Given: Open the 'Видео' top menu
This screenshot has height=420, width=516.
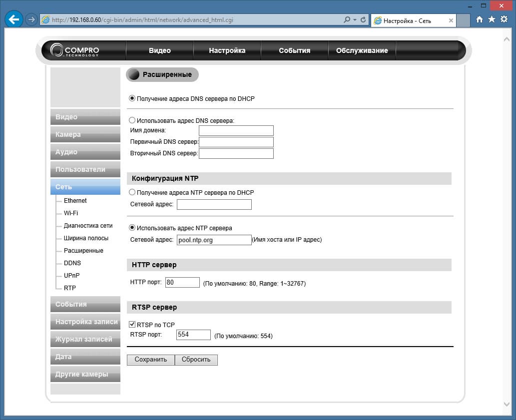Looking at the screenshot, I should pos(160,50).
